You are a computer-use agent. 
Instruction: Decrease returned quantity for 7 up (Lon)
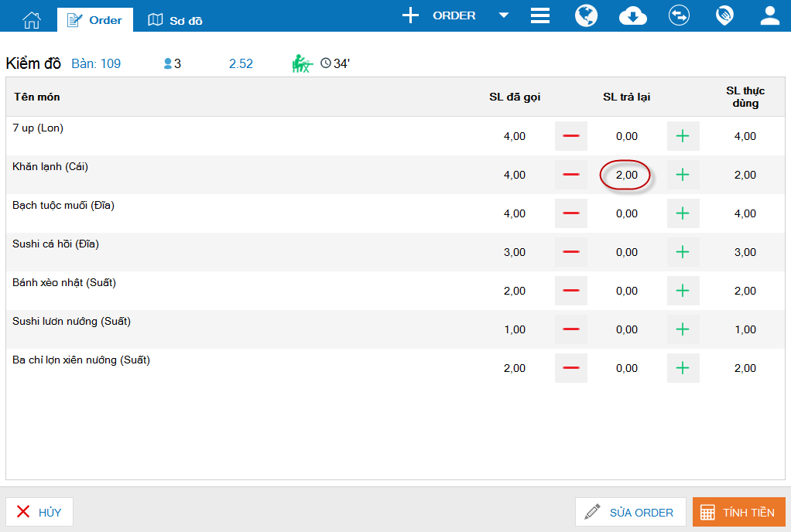571,136
